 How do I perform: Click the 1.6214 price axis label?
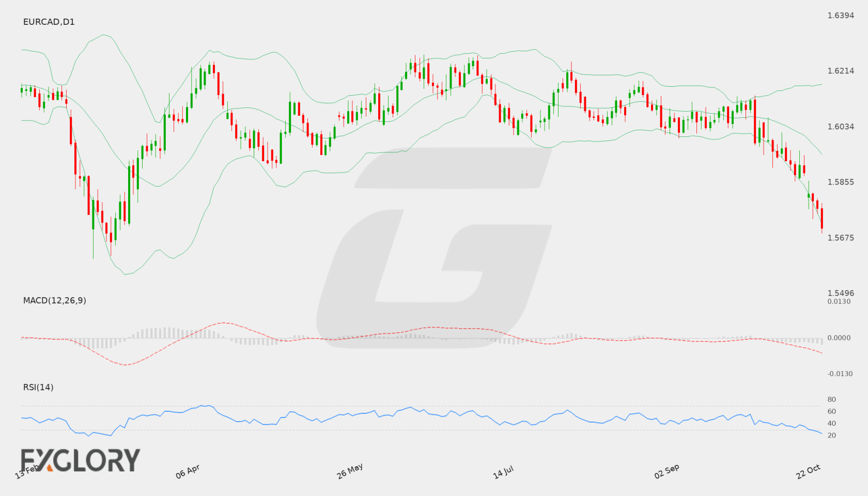841,71
